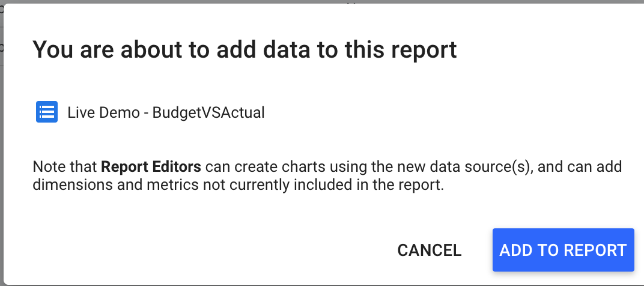Click the dimmed strip above the dialog
Image resolution: width=644 pixels, height=286 pixels.
(322, 2)
